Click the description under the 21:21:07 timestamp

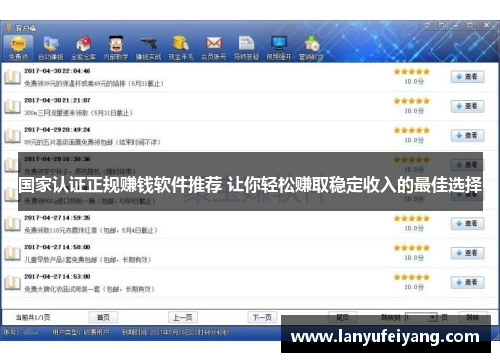[x=78, y=113]
